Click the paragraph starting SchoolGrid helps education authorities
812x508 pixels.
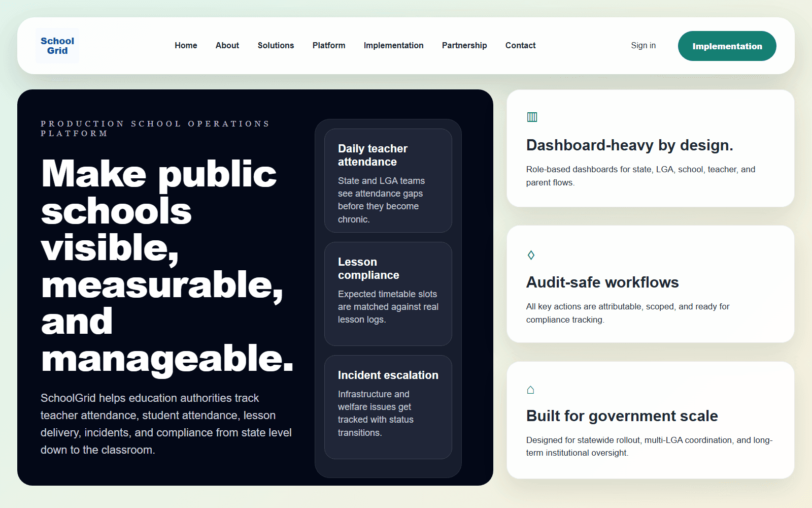coord(166,424)
